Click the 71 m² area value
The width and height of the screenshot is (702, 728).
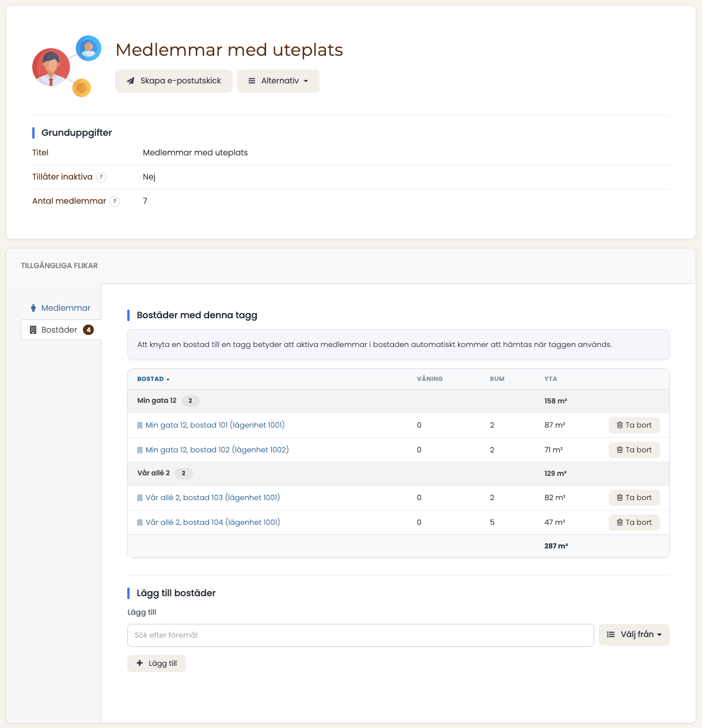click(553, 450)
